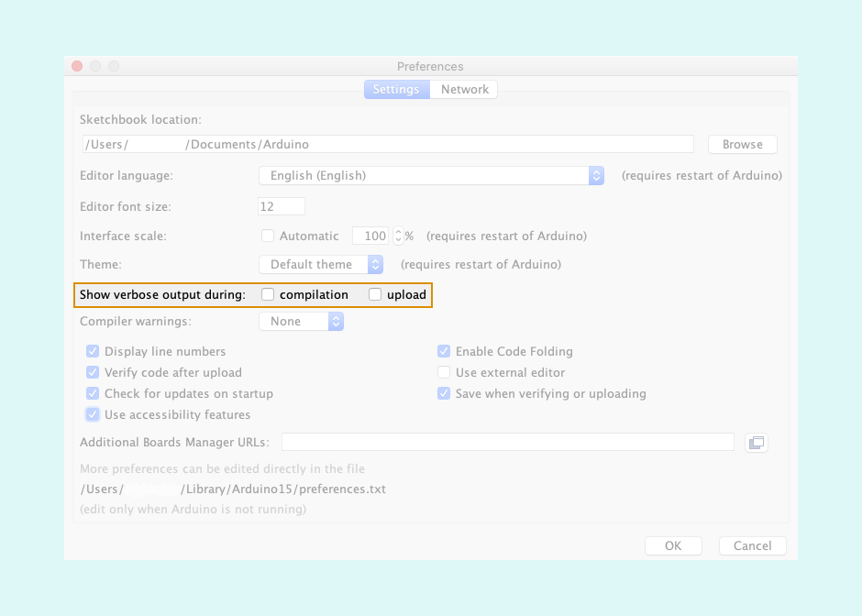Open the Editor language dropdown
The height and width of the screenshot is (616, 862).
click(x=431, y=175)
